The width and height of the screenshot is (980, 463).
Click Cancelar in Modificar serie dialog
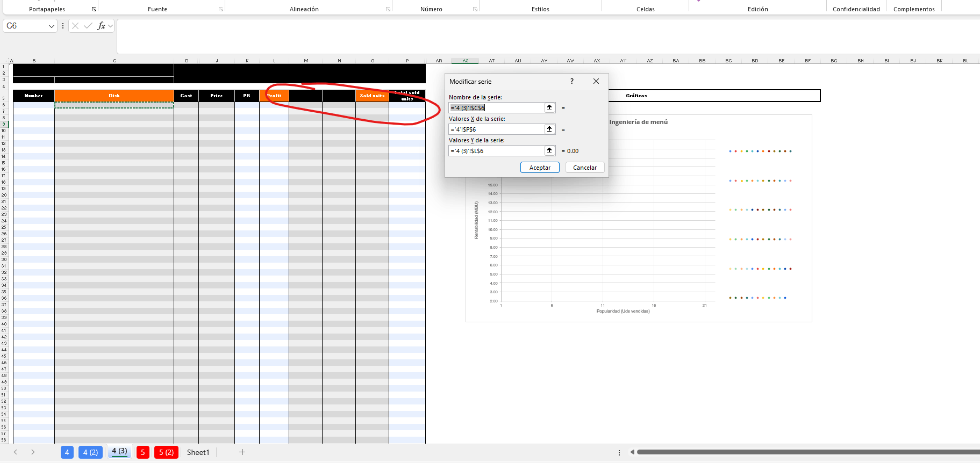[x=585, y=168]
